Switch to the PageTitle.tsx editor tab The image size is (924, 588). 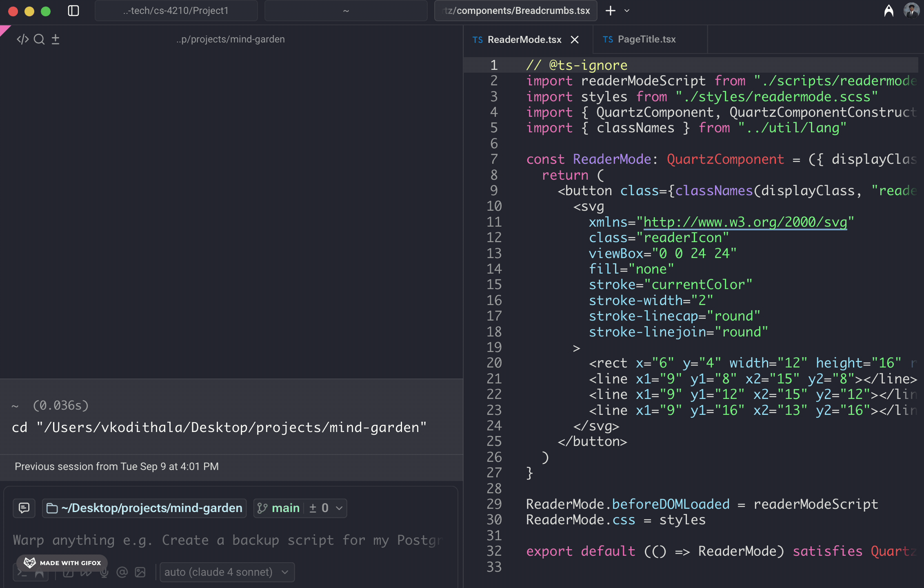[x=646, y=39]
